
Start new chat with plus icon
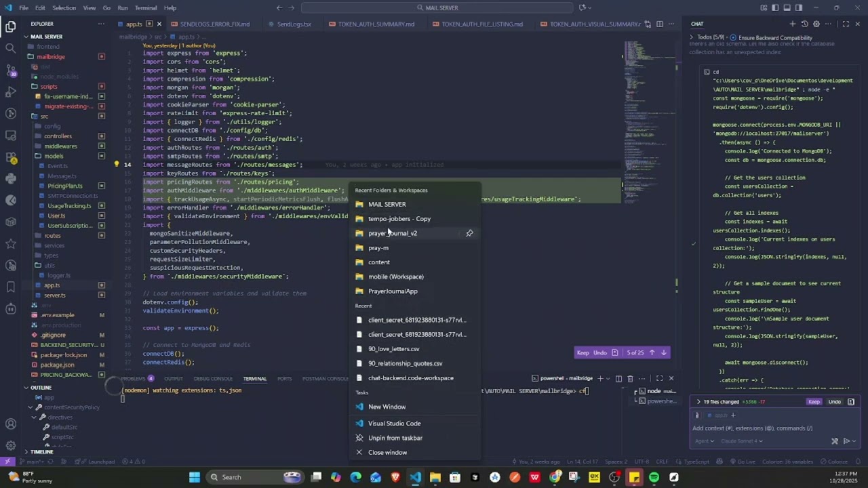792,24
